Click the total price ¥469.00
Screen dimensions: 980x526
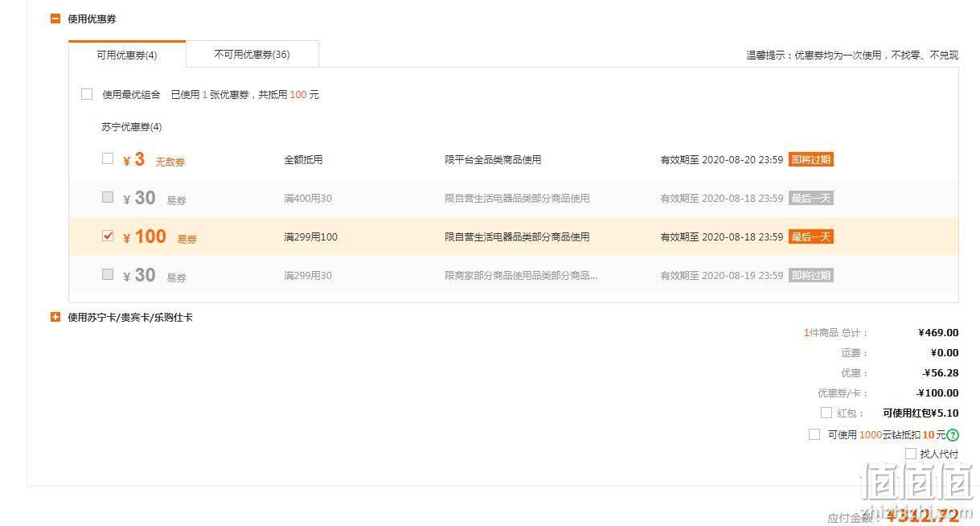pyautogui.click(x=938, y=333)
